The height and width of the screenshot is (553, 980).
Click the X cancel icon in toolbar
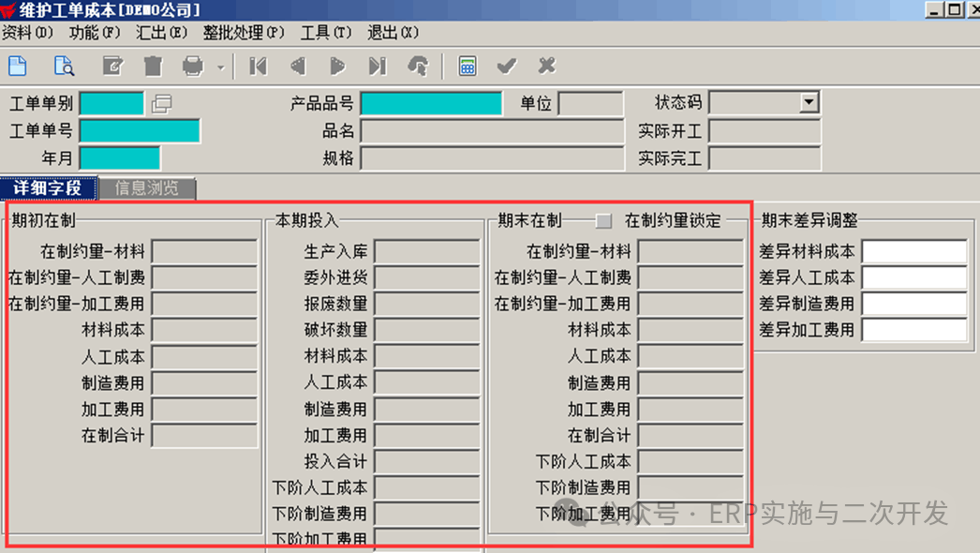point(547,66)
